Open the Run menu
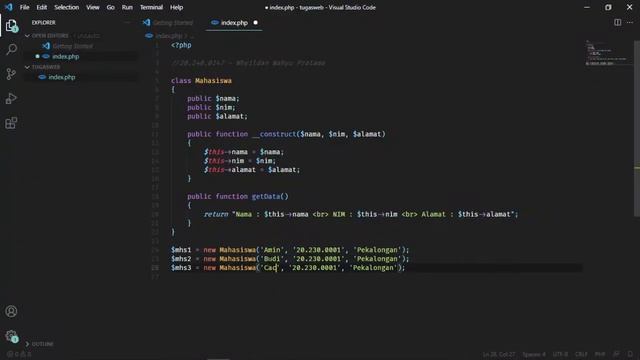This screenshot has width=640, height=360. click(x=127, y=7)
